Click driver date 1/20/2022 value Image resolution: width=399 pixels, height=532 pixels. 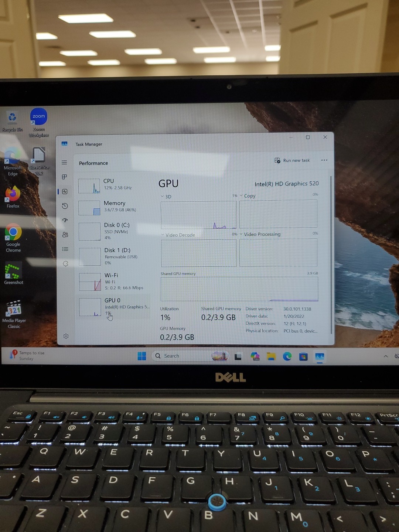[x=294, y=316]
